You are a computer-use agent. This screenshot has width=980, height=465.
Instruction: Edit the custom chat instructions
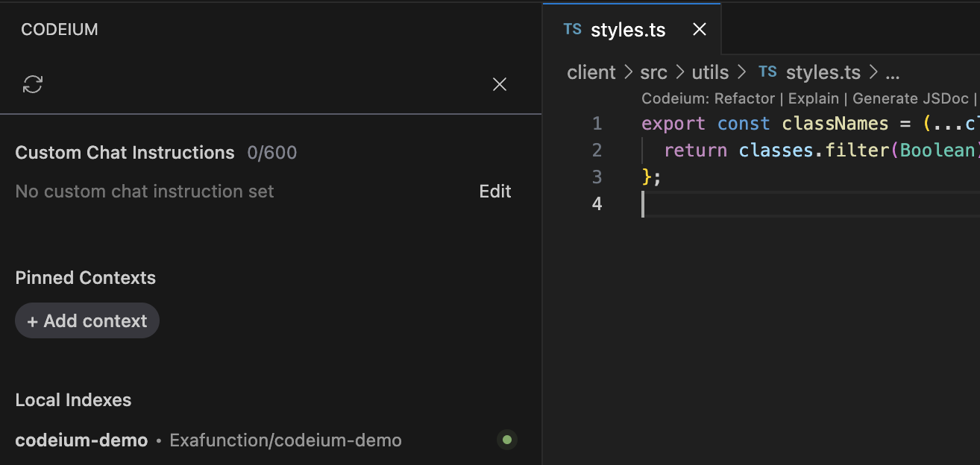pos(495,192)
